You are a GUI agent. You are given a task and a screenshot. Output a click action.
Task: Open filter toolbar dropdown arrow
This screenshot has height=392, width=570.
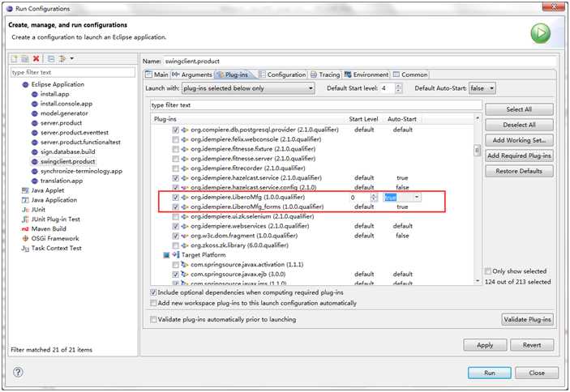[x=72, y=58]
